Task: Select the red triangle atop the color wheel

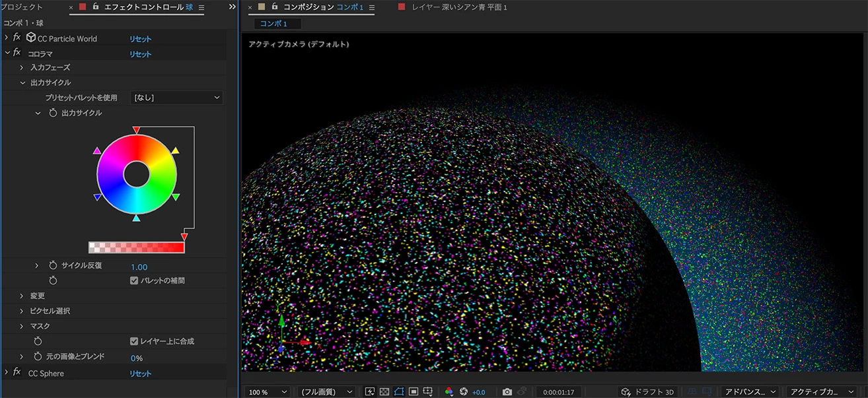Action: click(136, 130)
